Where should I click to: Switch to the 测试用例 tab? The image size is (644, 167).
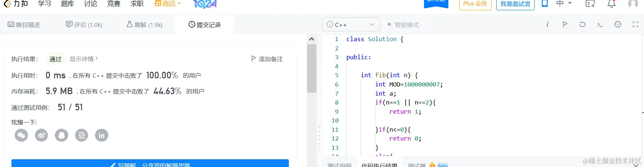click(x=339, y=165)
